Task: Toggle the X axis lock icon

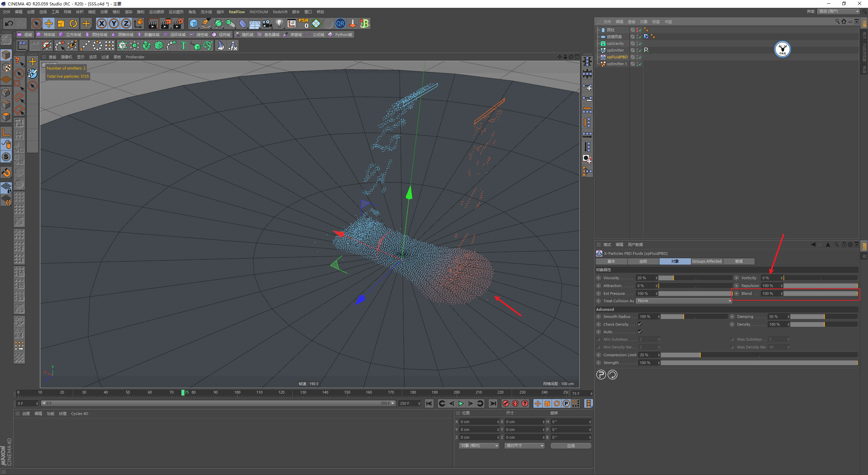Action: (x=101, y=23)
